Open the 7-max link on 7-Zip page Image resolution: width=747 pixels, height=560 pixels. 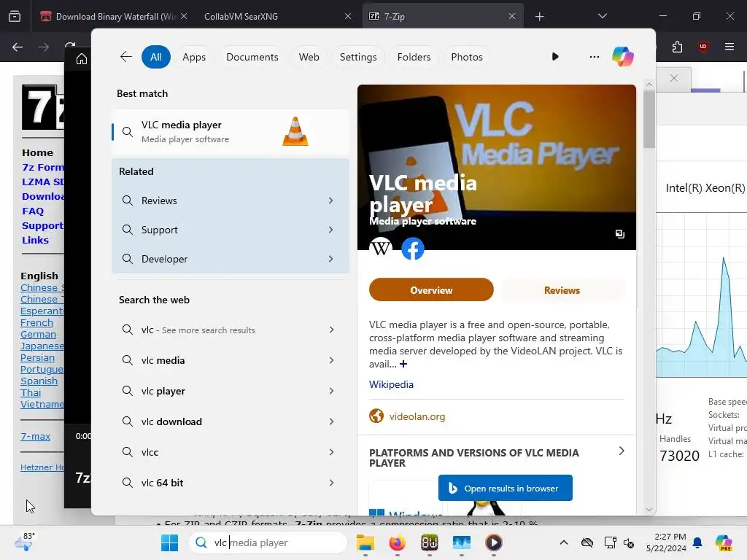click(x=35, y=436)
